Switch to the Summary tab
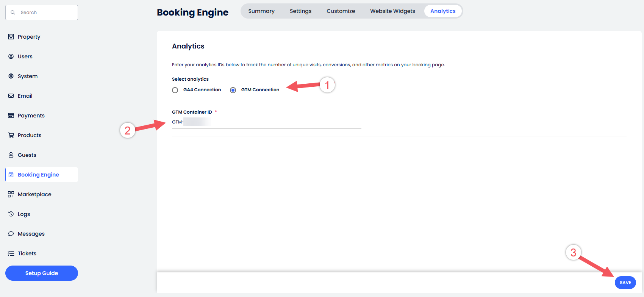 click(x=261, y=11)
